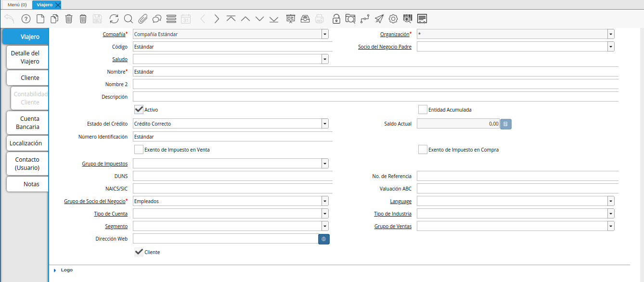
Task: Open the Grupo de Ventas dropdown
Action: click(x=611, y=226)
